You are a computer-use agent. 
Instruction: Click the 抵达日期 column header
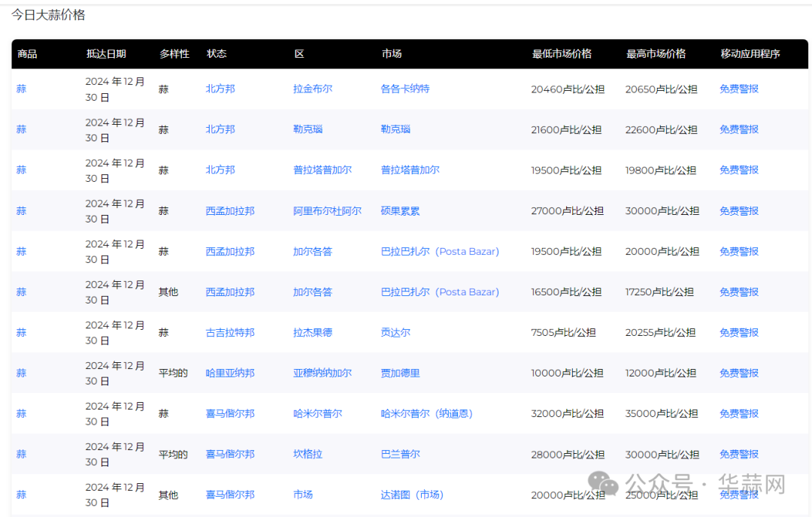106,54
